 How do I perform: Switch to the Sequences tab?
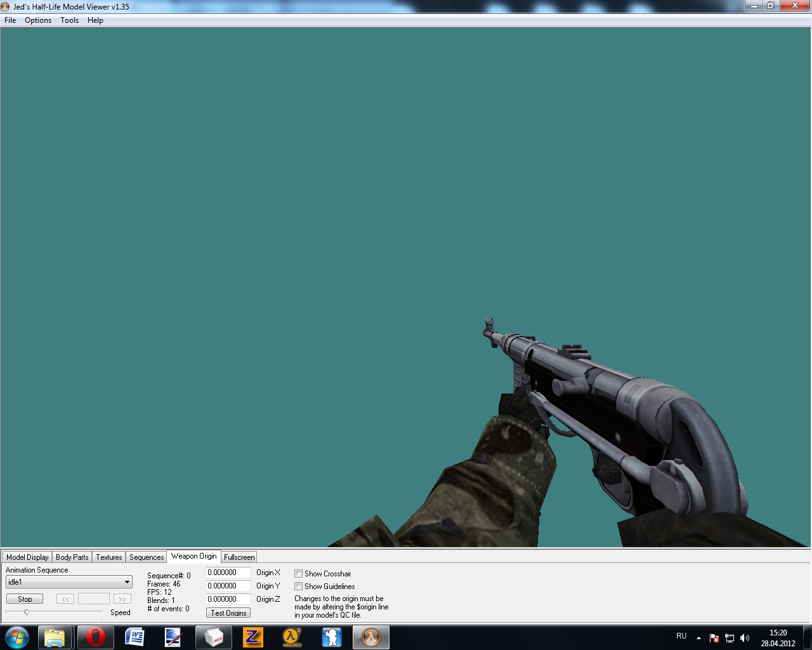[147, 557]
